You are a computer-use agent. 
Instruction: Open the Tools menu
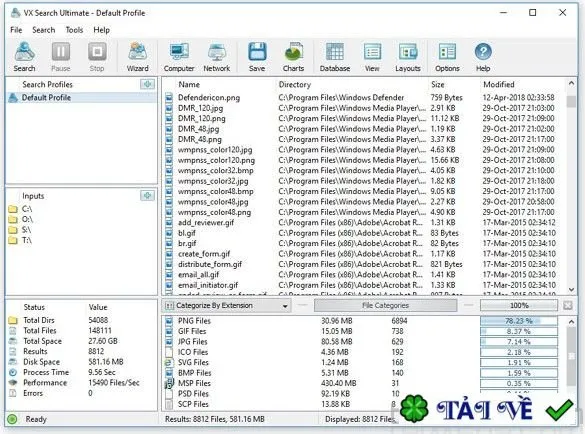pos(74,30)
